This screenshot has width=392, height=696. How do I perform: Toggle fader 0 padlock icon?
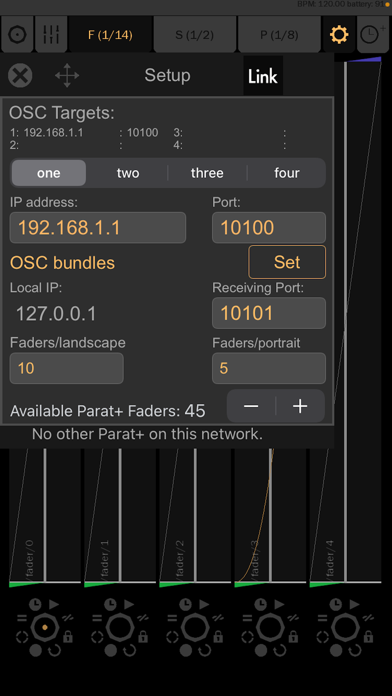pyautogui.click(x=68, y=637)
